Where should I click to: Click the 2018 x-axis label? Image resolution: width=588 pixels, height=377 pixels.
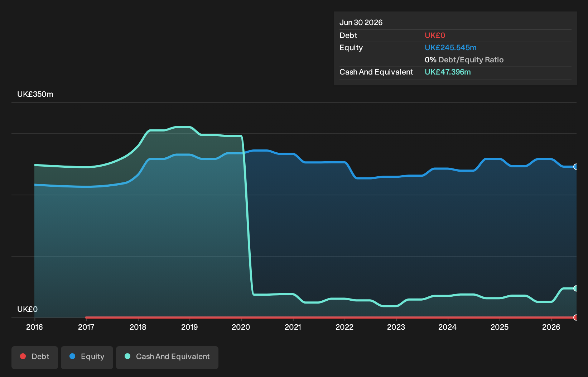tap(138, 327)
